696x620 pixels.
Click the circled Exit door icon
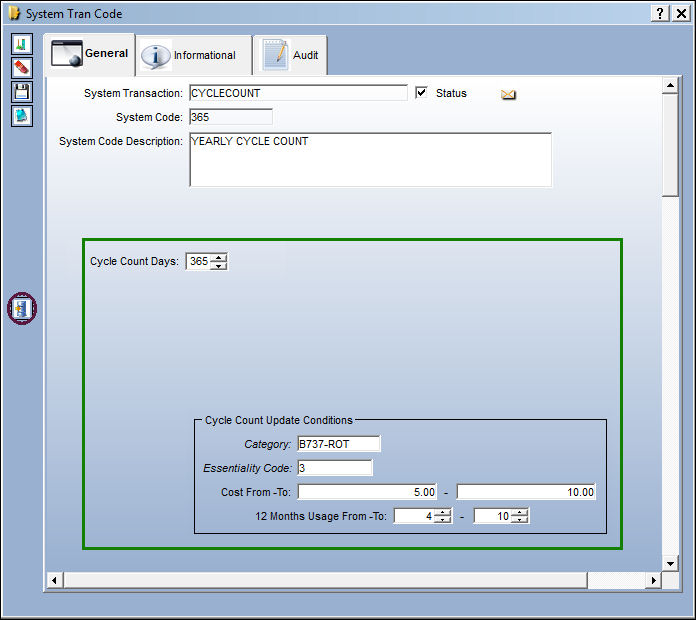22,308
